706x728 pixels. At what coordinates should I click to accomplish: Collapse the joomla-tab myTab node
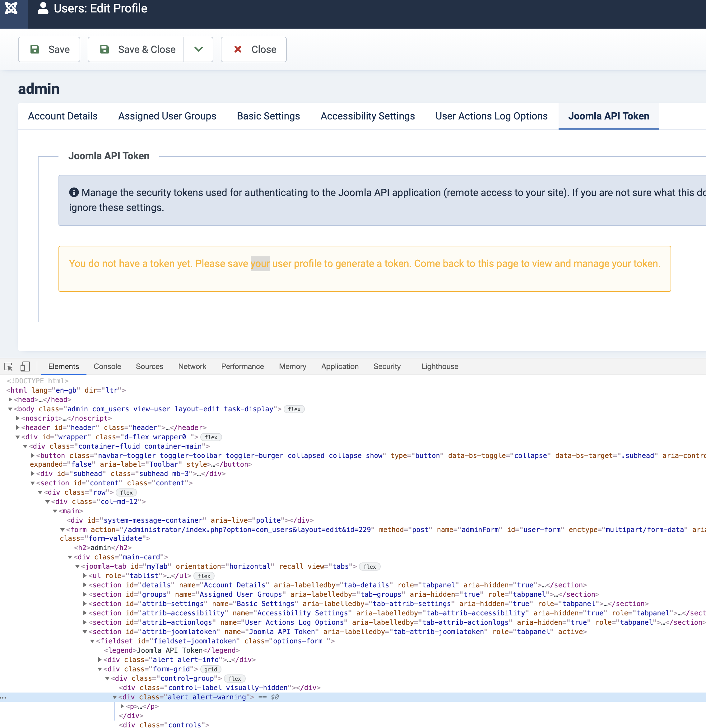77,567
